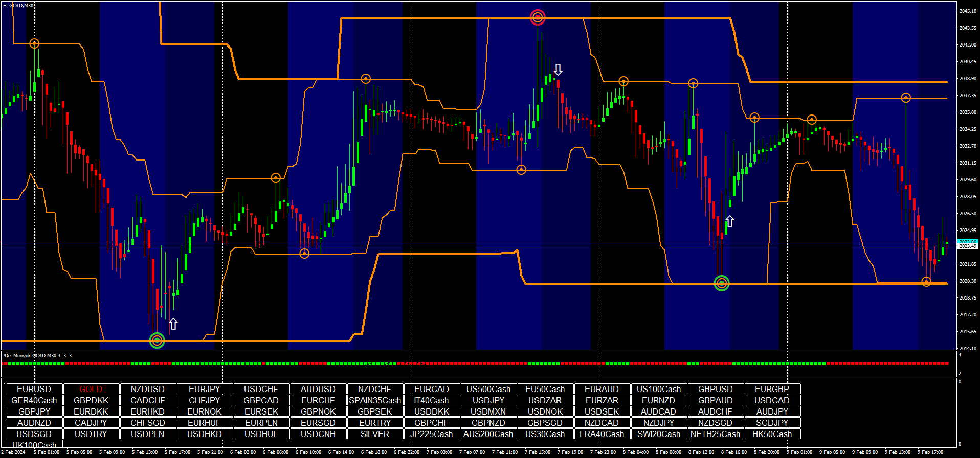
Task: Click the white up arrow near 8 Feb 16:00
Action: pyautogui.click(x=730, y=221)
